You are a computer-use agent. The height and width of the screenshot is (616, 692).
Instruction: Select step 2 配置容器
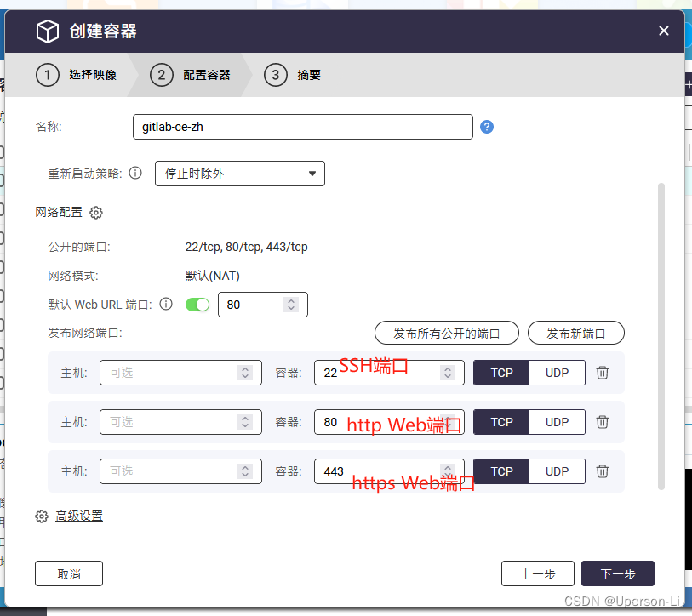click(190, 75)
